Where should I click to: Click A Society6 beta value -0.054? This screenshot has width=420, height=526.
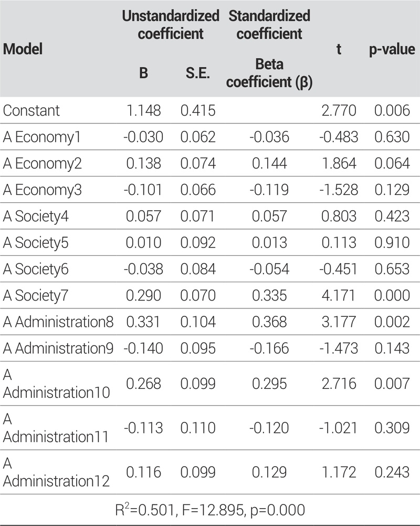269,269
